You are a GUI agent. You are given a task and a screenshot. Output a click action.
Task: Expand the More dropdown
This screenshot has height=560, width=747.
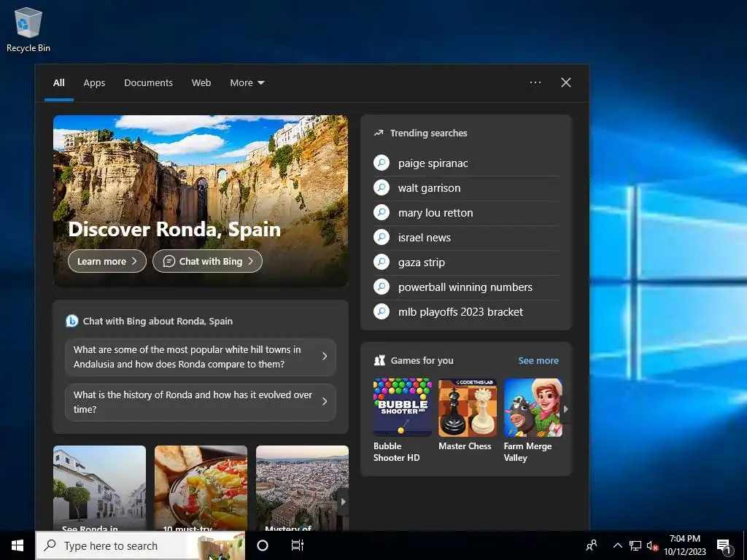click(247, 83)
